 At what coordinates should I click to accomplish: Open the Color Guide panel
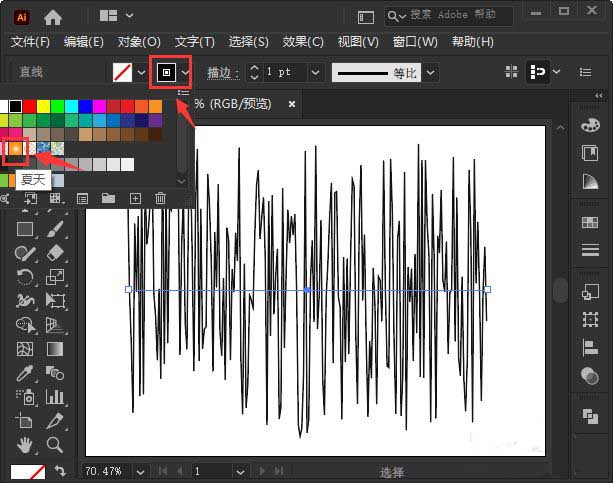tap(590, 181)
